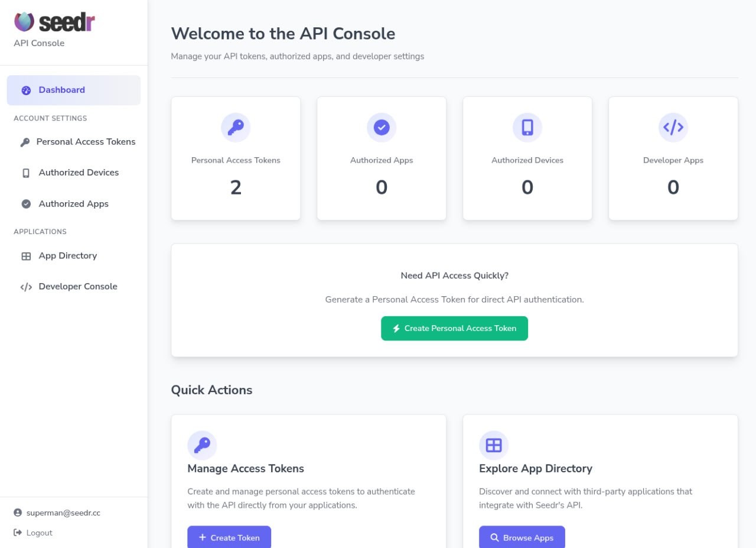
Task: Click the checkmark icon on the Authorized Apps card
Action: (x=382, y=128)
